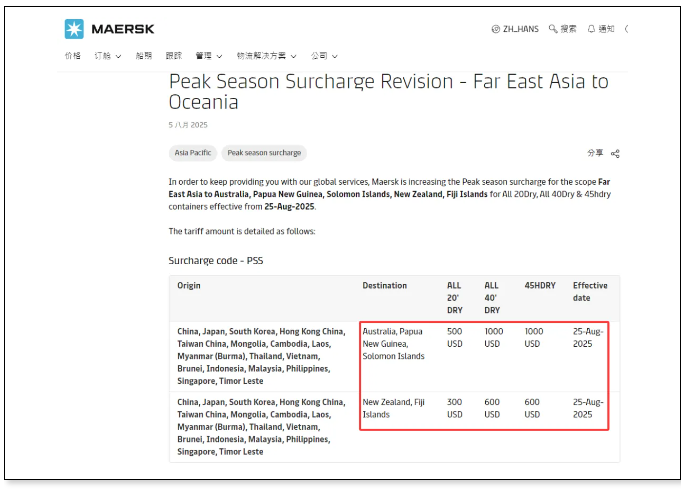Open 通知 notifications
The image size is (690, 489).
click(x=601, y=29)
